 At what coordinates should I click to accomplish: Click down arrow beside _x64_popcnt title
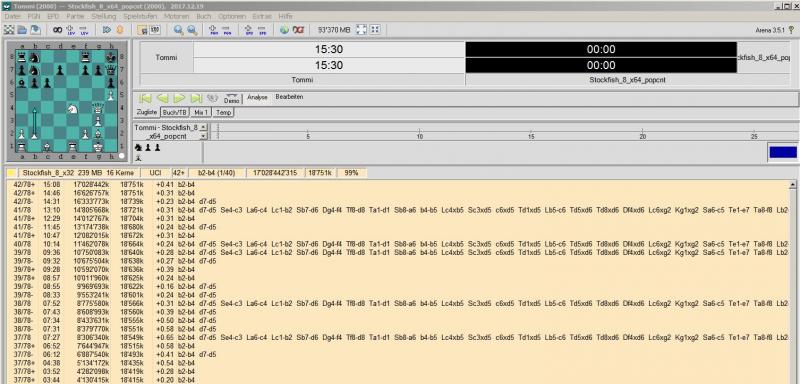click(x=204, y=136)
